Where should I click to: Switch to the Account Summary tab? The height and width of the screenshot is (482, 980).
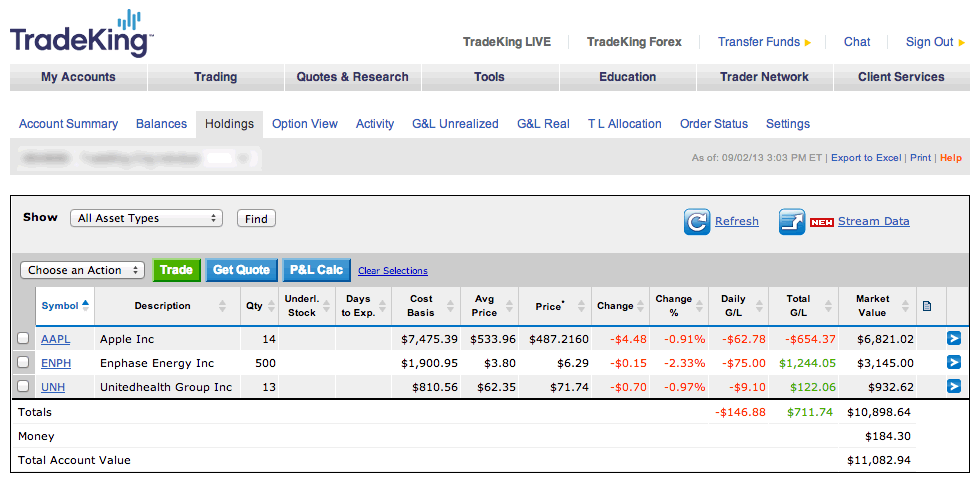pos(68,124)
